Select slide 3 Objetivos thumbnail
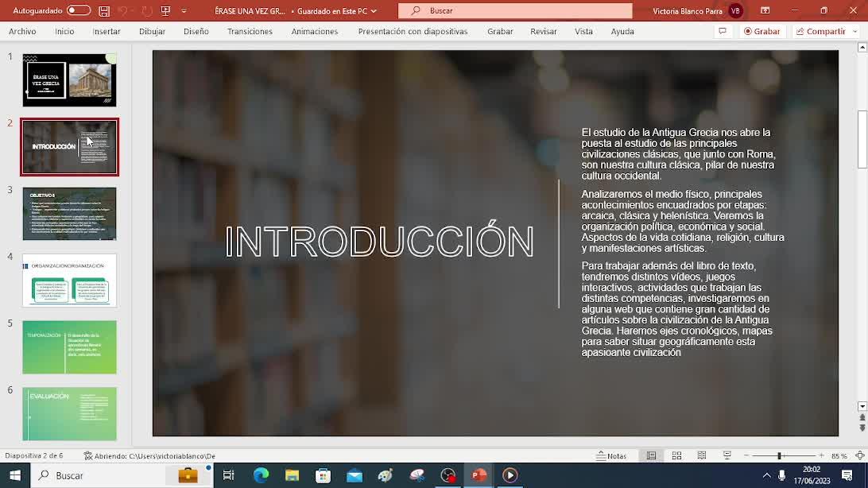Image resolution: width=868 pixels, height=488 pixels. (70, 214)
